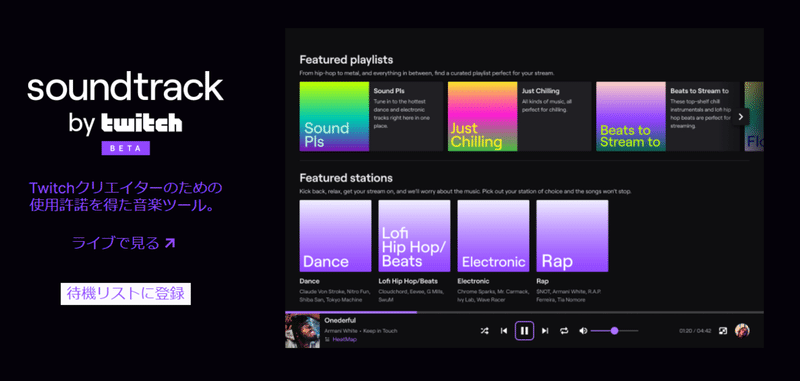Open the user profile avatar
800x381 pixels.
pos(742,331)
